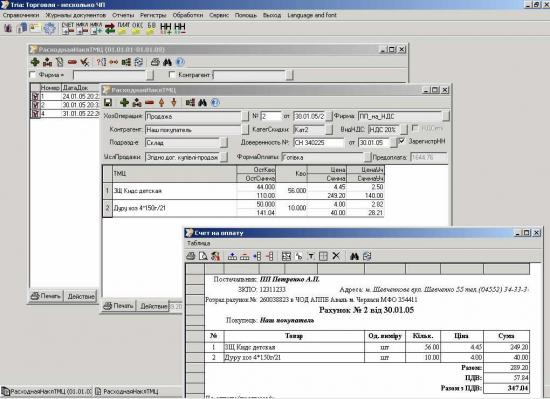The width and height of the screenshot is (550, 399).
Task: Open the Журналы документов menu
Action: coord(75,15)
